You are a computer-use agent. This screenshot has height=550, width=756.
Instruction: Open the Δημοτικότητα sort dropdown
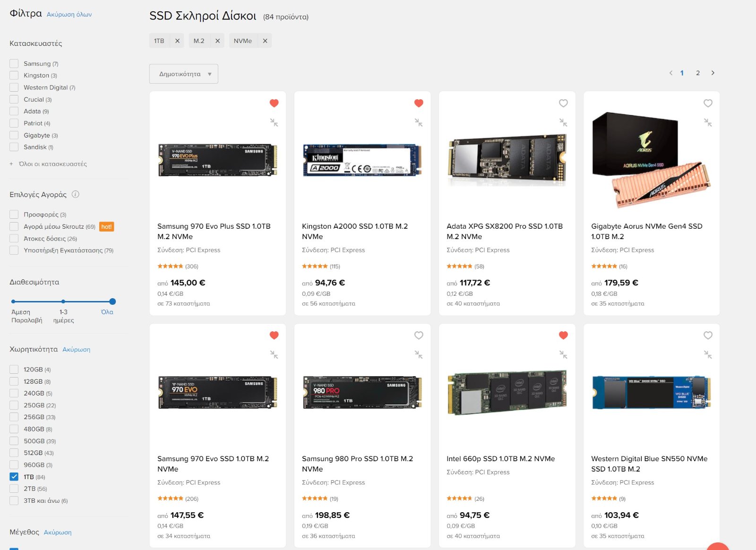[x=184, y=74]
